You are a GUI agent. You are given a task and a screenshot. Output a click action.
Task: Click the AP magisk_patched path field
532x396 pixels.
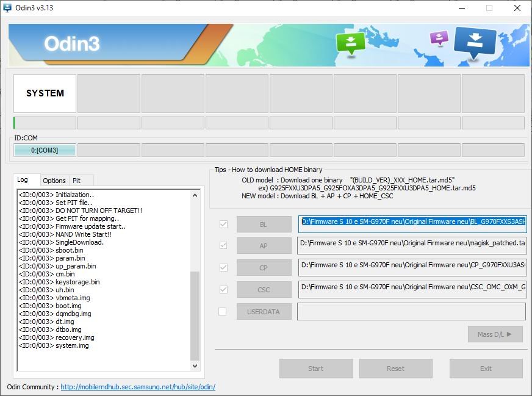click(x=412, y=246)
